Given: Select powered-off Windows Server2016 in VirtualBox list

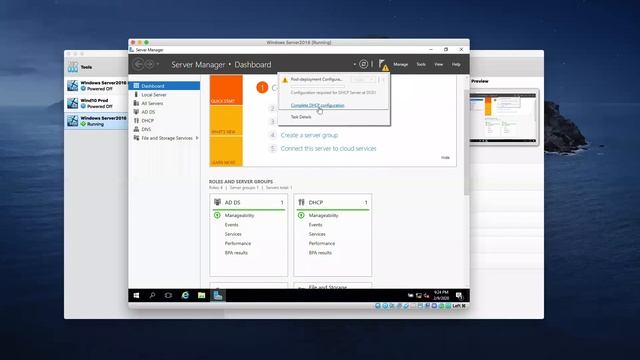Looking at the screenshot, I should click(x=96, y=85).
